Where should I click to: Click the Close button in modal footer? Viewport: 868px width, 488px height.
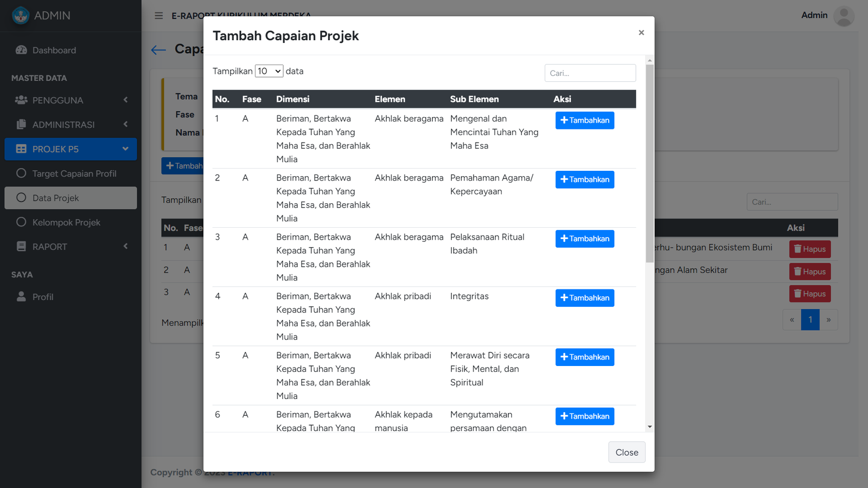tap(627, 452)
